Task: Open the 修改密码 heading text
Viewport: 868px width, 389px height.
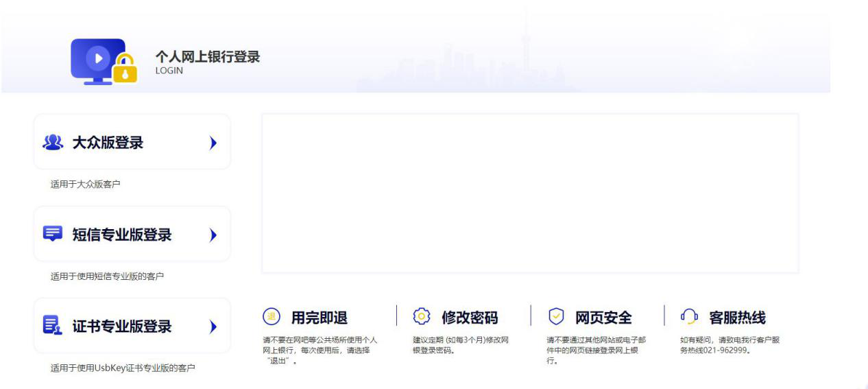Action: (470, 318)
